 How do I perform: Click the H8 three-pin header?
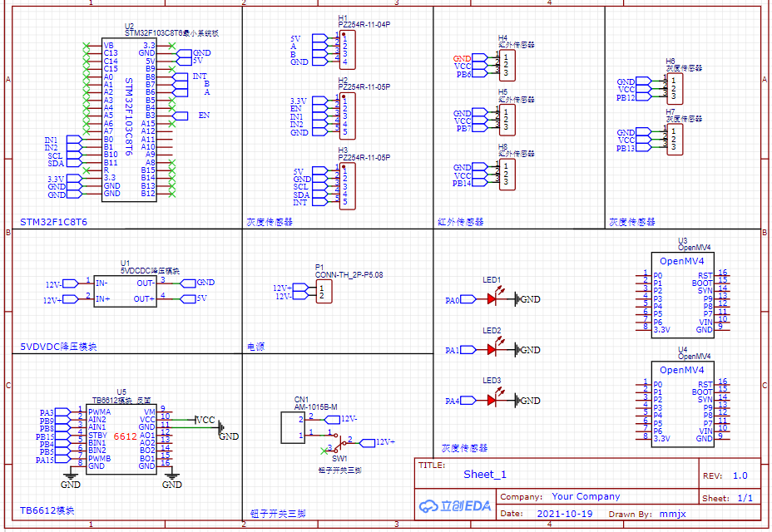[x=507, y=175]
